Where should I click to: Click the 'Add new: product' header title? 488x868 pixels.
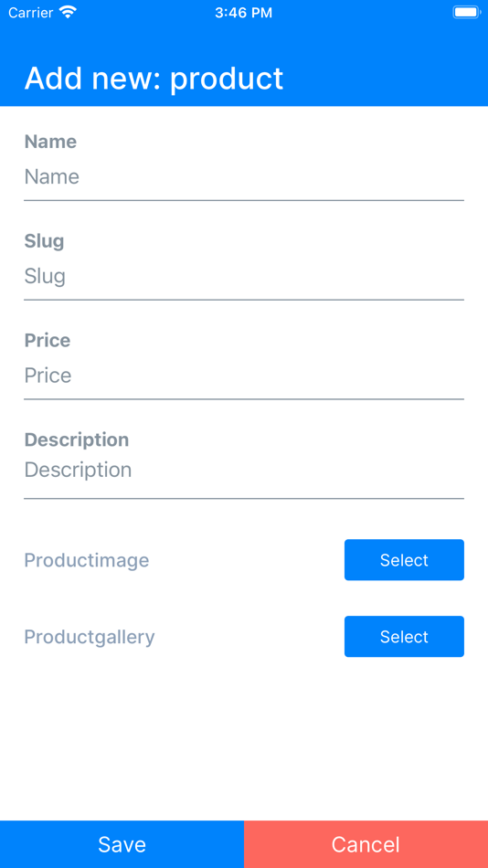click(154, 78)
